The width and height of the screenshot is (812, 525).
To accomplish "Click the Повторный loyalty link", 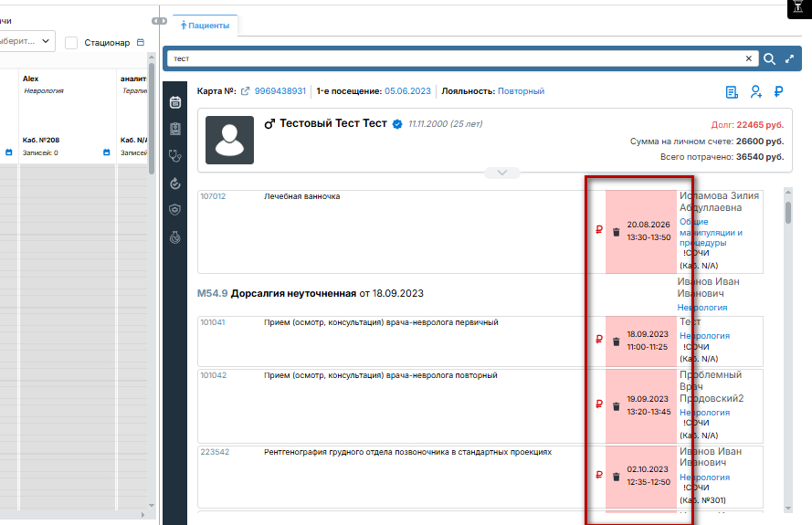I will point(521,91).
